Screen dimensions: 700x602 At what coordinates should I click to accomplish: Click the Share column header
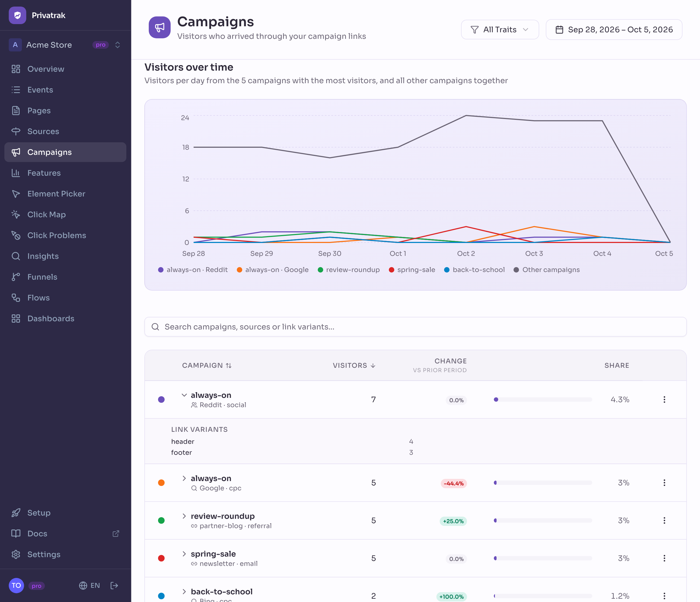617,365
